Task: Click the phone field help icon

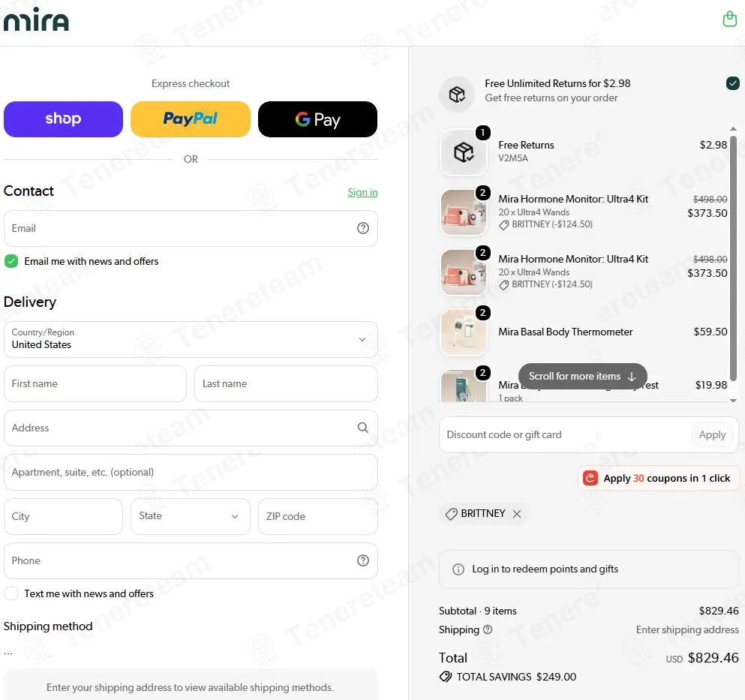Action: coord(363,560)
